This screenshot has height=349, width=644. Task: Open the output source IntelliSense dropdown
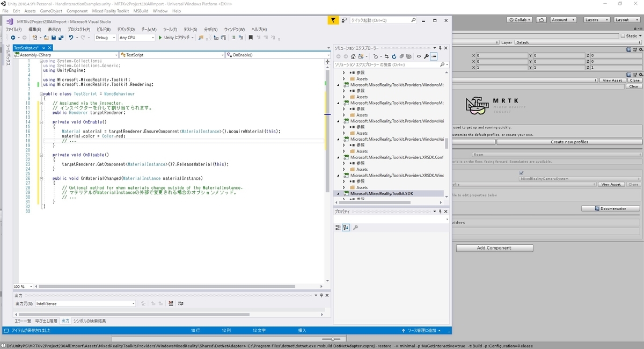point(85,303)
